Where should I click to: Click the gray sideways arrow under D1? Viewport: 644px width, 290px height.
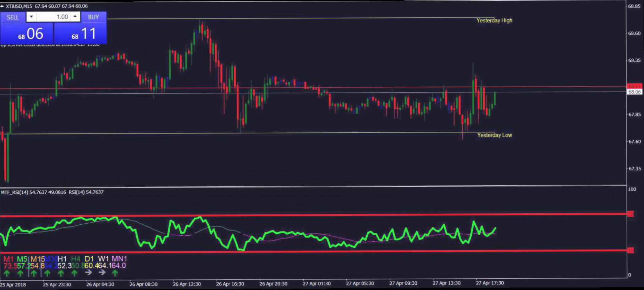tap(89, 273)
